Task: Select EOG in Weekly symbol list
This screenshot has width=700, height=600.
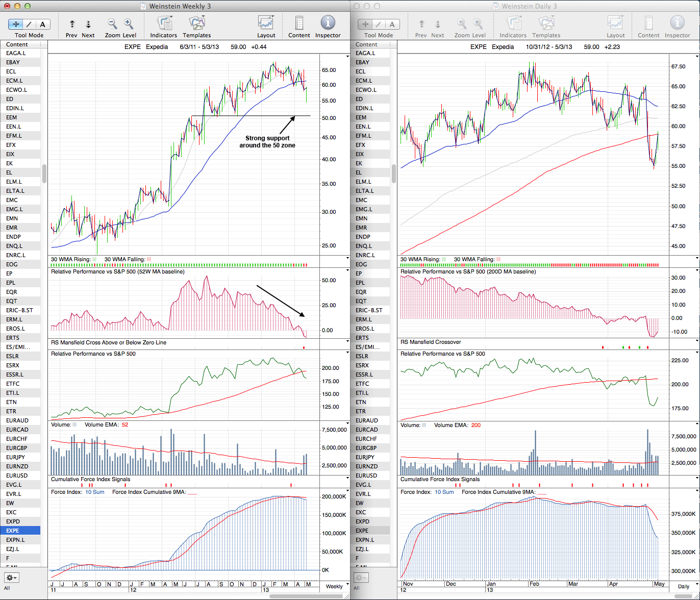Action: (20, 264)
